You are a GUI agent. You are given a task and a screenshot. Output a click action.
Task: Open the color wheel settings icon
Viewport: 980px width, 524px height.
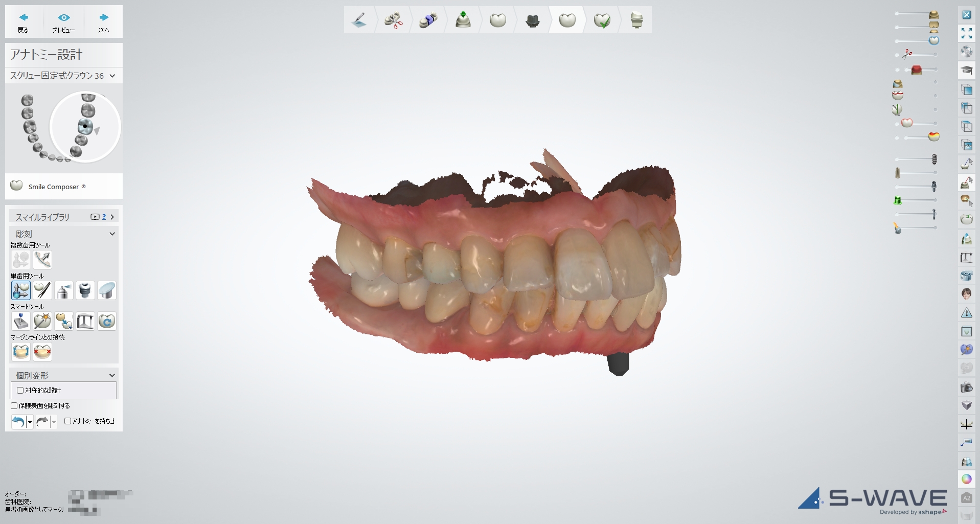click(967, 479)
